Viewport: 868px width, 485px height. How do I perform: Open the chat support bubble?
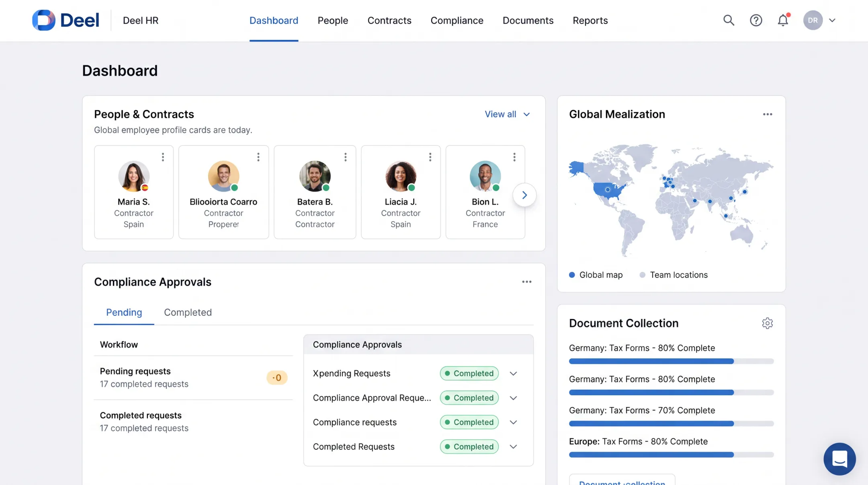click(x=839, y=459)
